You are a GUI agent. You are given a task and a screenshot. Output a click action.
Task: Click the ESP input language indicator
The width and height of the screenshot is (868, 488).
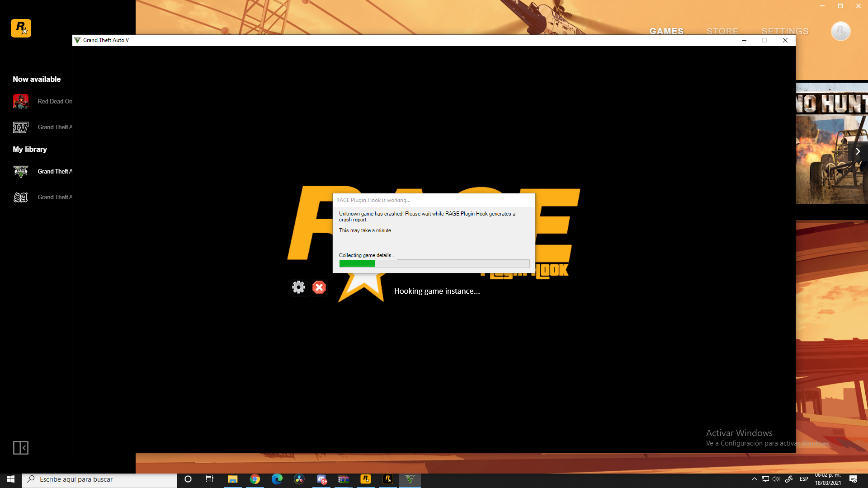click(804, 479)
